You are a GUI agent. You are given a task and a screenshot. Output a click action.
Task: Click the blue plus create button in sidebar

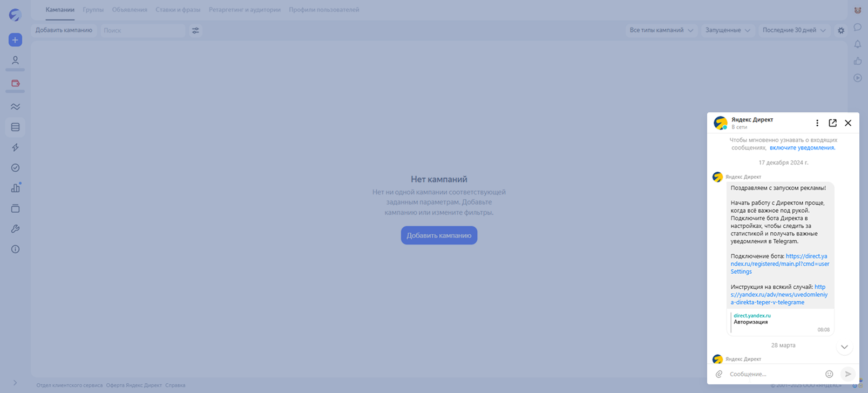pyautogui.click(x=15, y=40)
